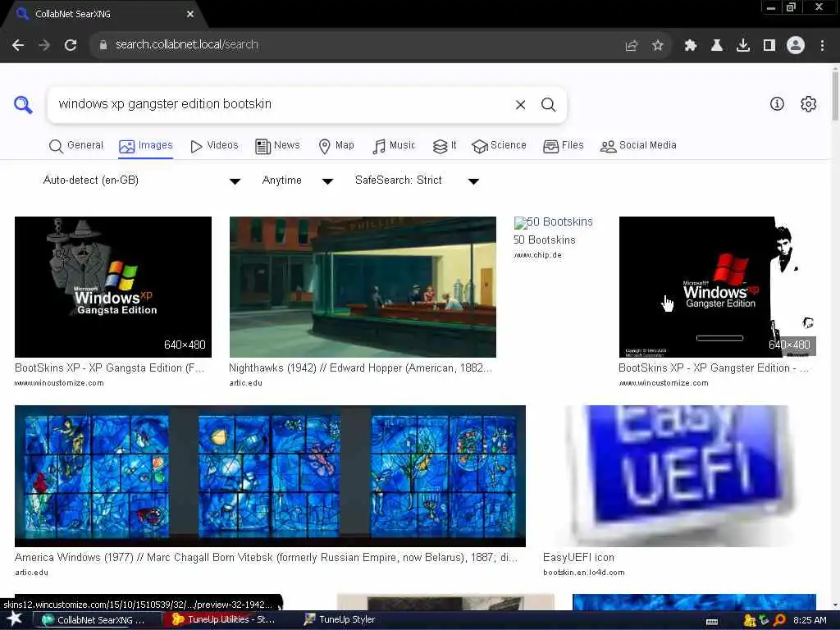
Task: Close the CollabNet SearXNG tab
Action: [190, 14]
